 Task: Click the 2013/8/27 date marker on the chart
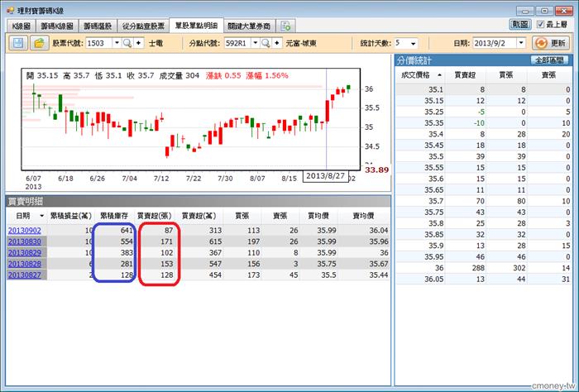(325, 176)
